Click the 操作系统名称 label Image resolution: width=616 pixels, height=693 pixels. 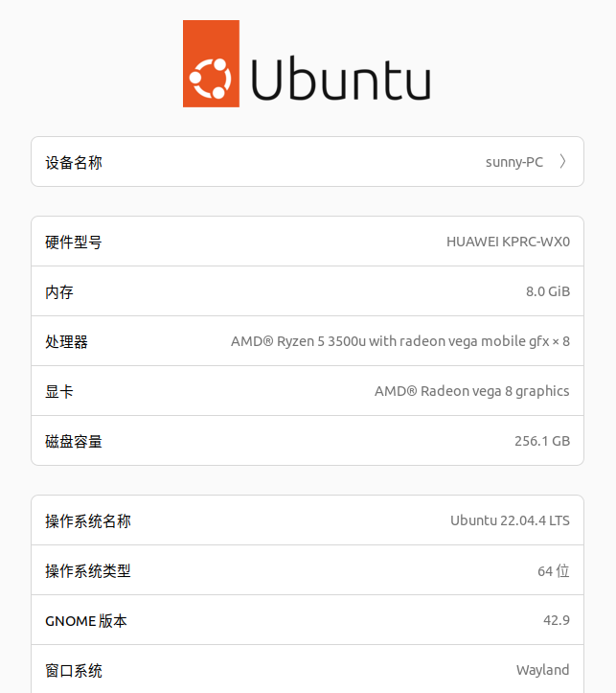[x=88, y=521]
